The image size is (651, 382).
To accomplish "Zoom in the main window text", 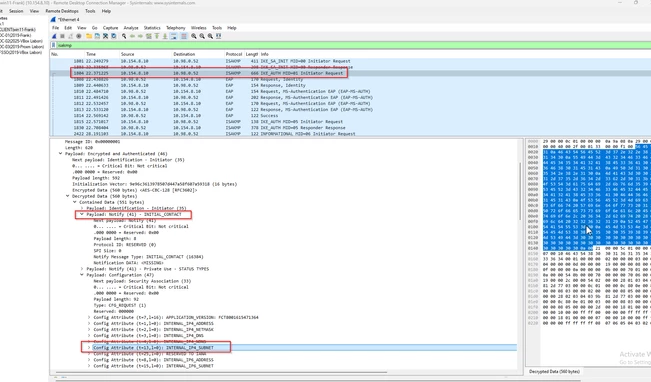I will coord(193,37).
